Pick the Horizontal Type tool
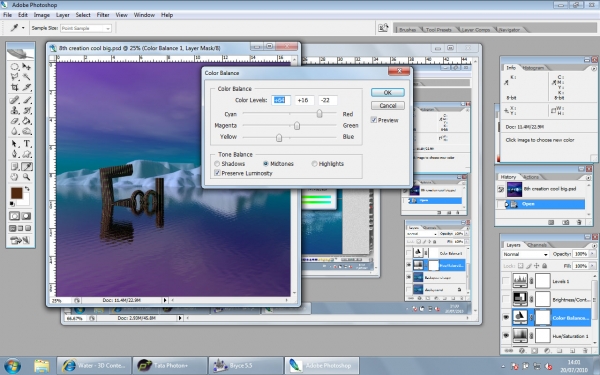600x375 pixels. (x=27, y=144)
